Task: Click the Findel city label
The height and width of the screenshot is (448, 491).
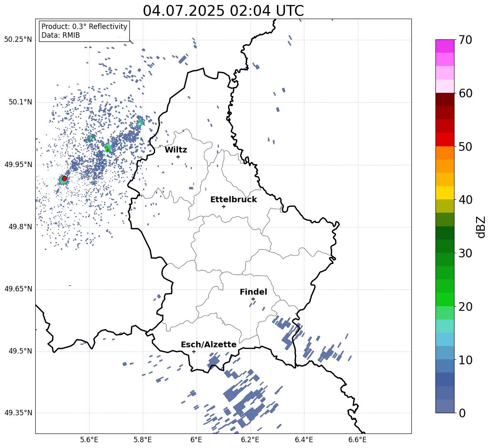Action: [x=253, y=292]
